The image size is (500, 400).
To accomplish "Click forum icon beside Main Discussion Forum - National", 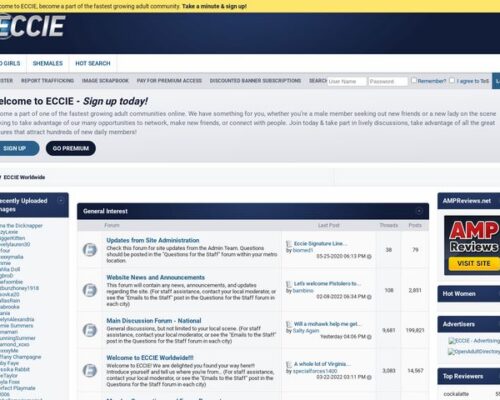I will pyautogui.click(x=90, y=330).
